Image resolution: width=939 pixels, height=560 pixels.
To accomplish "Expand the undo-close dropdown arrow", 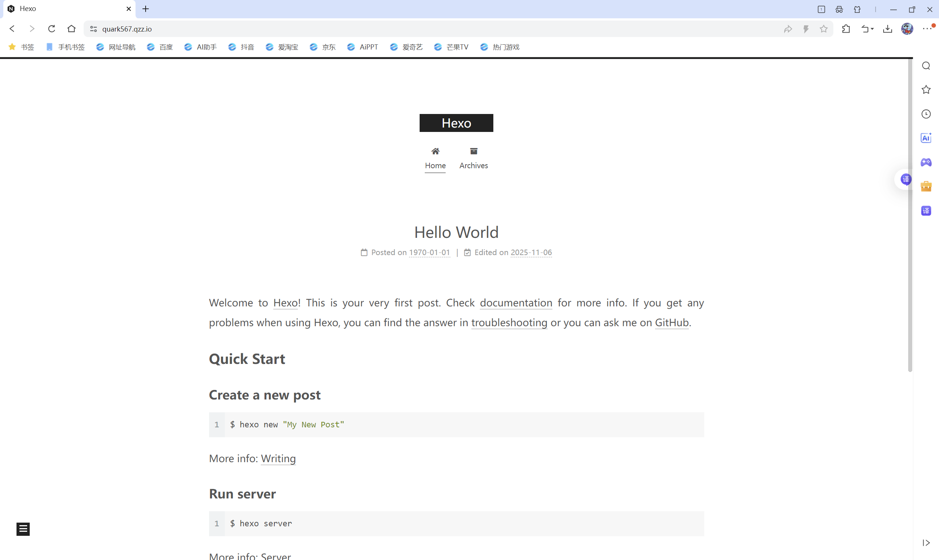I will [873, 29].
